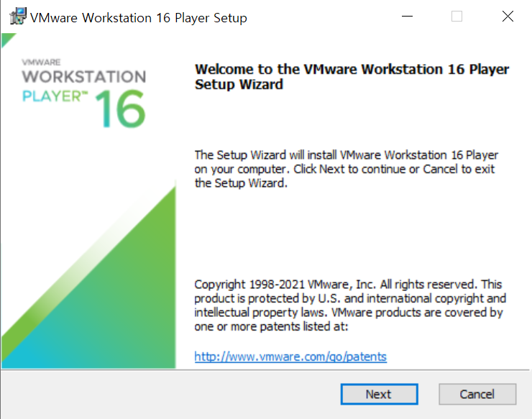Cancel the VMware Player setup wizard
This screenshot has width=532, height=419.
click(477, 395)
